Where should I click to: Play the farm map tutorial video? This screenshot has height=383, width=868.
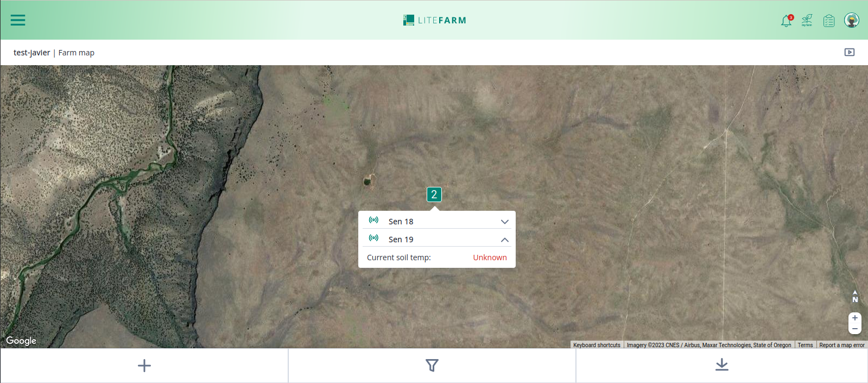(x=850, y=52)
